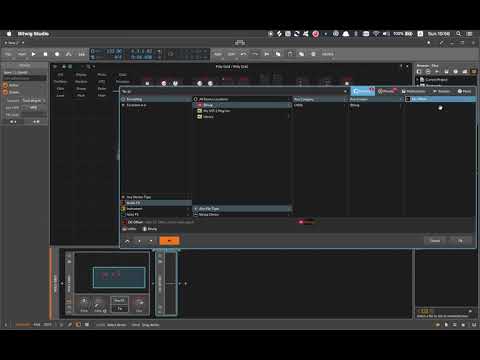This screenshot has width=480, height=360.
Task: Select the Bitwig device location row
Action: tap(242, 105)
